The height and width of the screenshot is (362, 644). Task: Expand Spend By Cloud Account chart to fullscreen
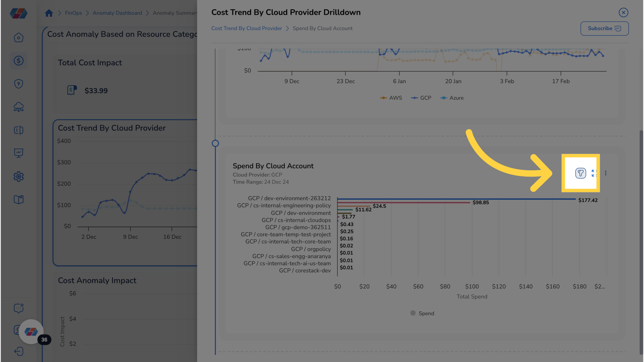[x=594, y=173]
